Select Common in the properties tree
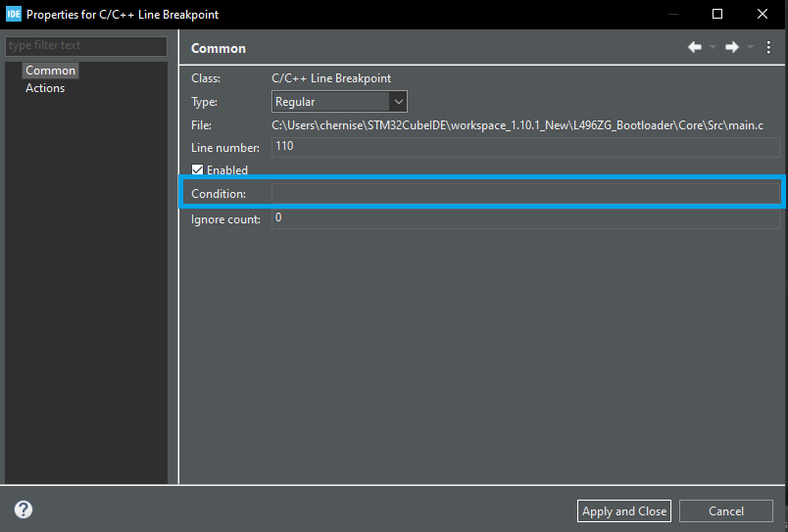788x532 pixels. (50, 71)
